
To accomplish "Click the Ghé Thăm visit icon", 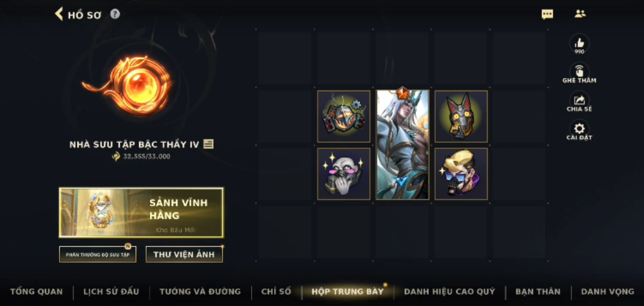I will point(579,71).
